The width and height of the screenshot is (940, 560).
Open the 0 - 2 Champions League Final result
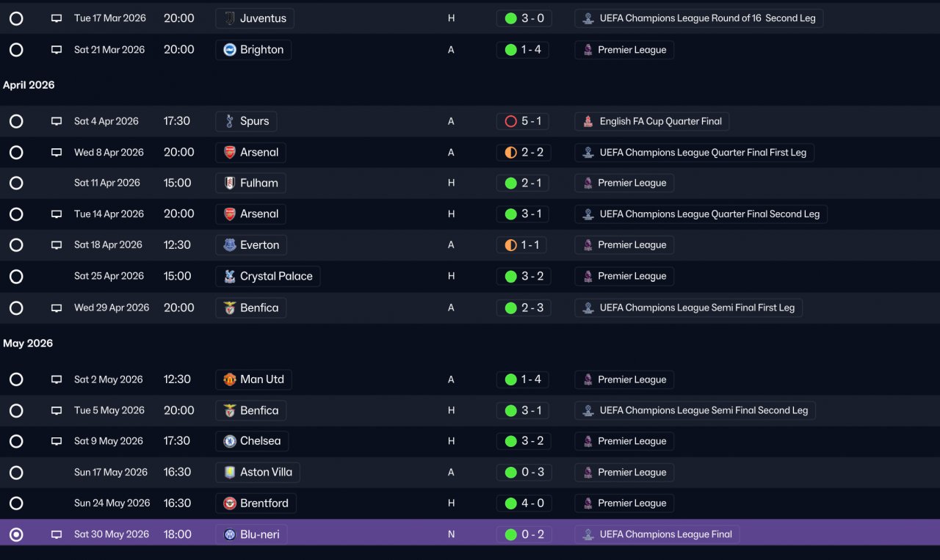click(523, 534)
